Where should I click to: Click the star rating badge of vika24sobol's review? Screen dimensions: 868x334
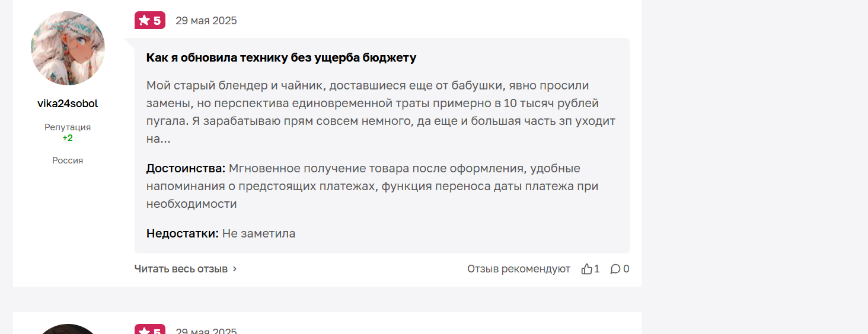[x=150, y=21]
